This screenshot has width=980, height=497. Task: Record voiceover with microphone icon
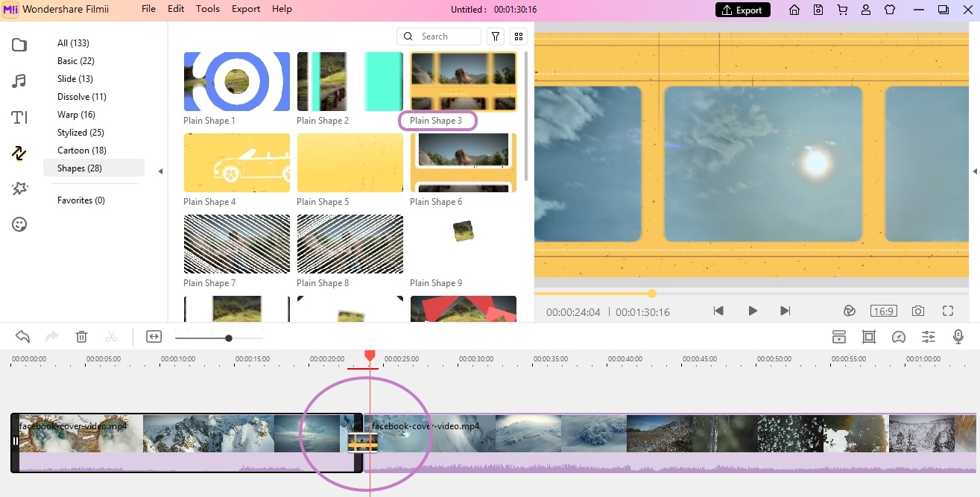point(958,337)
